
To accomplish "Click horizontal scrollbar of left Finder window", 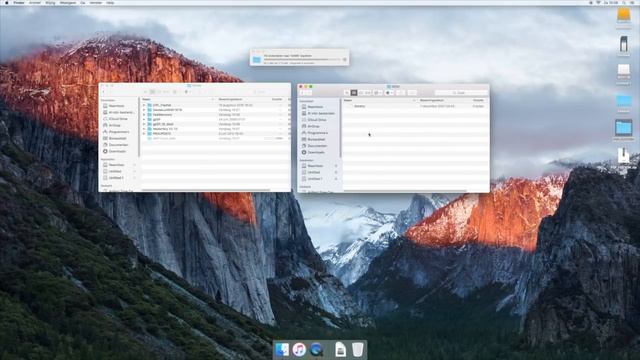I will tap(206, 190).
